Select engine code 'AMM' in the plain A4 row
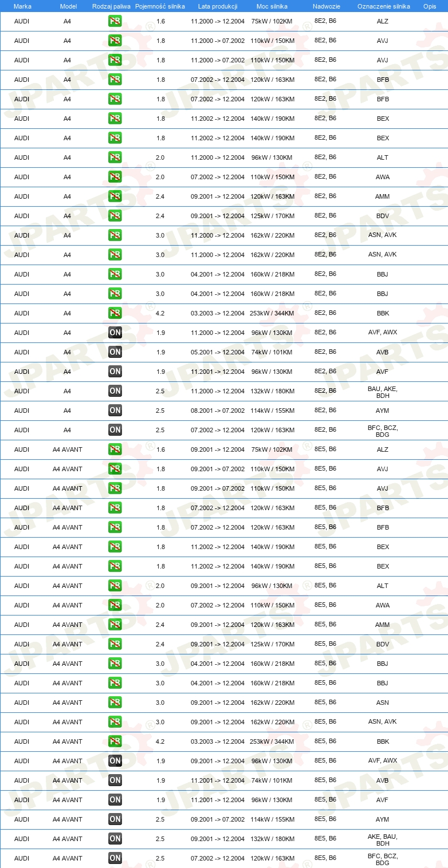The image size is (448, 868). (x=383, y=197)
